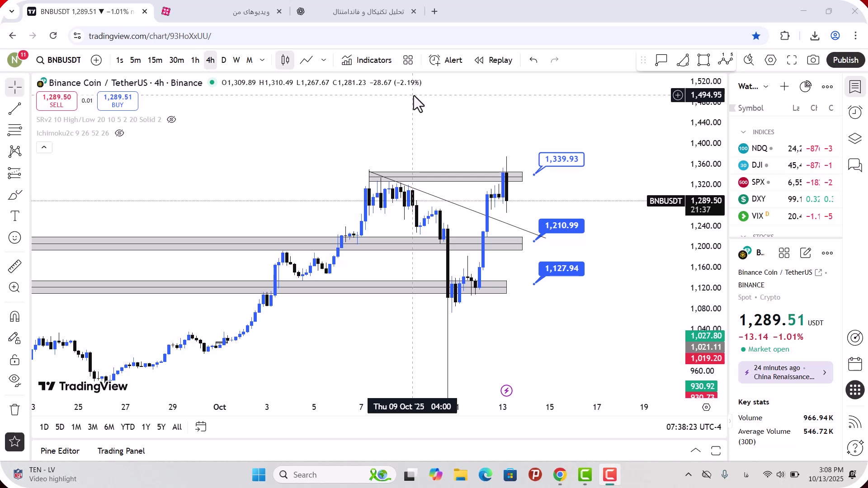Image resolution: width=868 pixels, height=488 pixels.
Task: Toggle SRv2 indicator visibility eye
Action: (171, 120)
